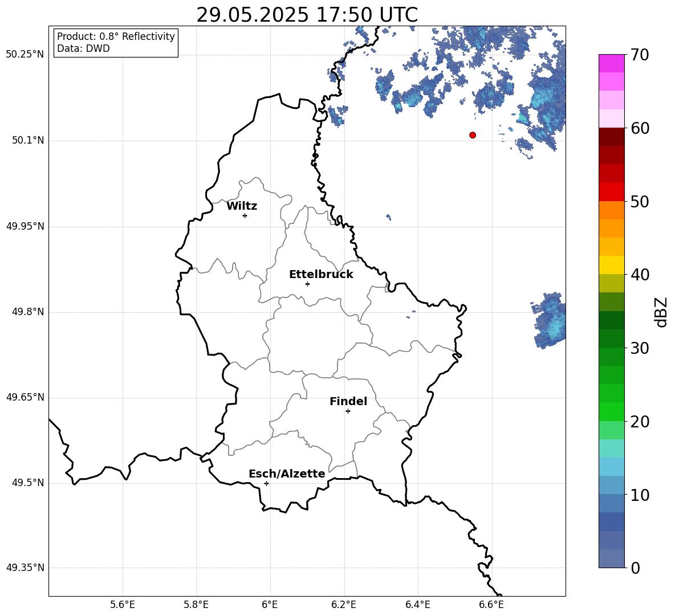Screen dimensions: 675x616
Task: Click the 50 tick label on colorbar
Action: tap(640, 202)
